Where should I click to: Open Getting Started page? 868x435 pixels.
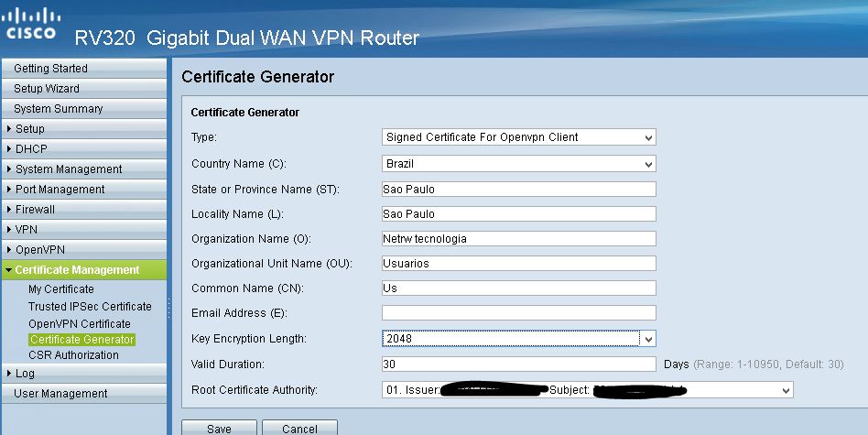(x=83, y=68)
